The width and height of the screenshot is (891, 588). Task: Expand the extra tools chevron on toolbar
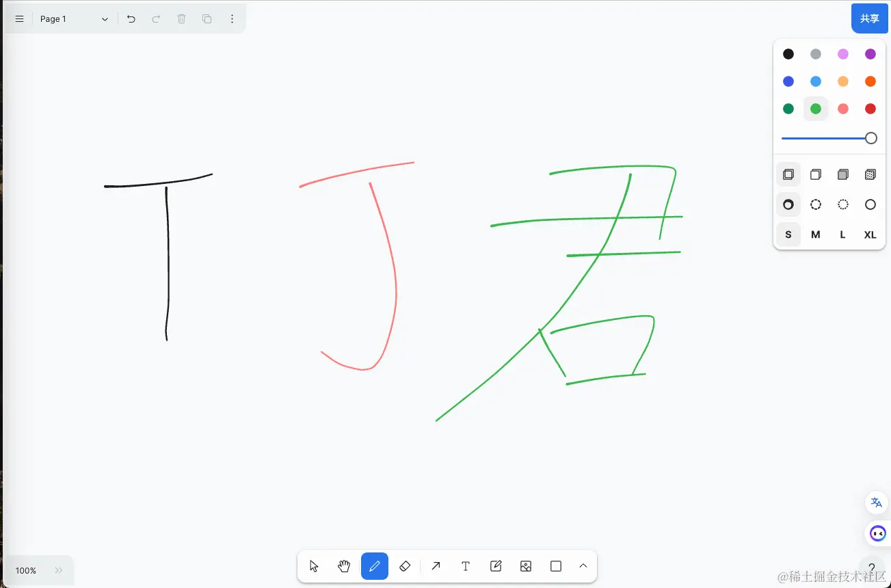pos(583,565)
